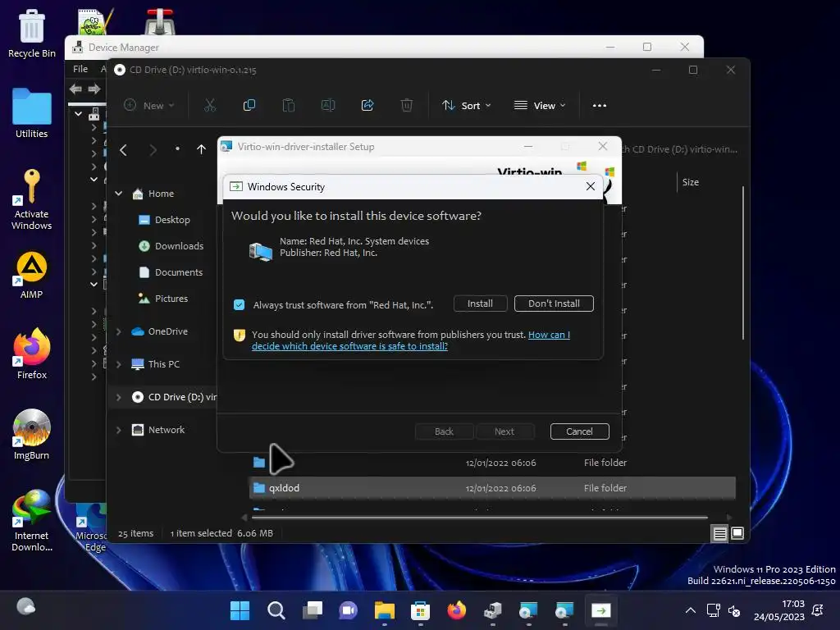Screen dimensions: 840x630
Task: Click the Rename icon in Explorer toolbar
Action: (x=328, y=106)
